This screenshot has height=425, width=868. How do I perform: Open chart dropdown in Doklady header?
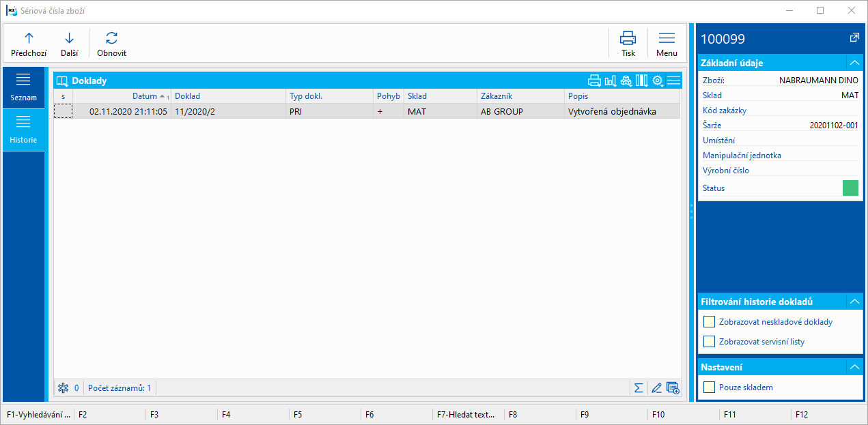(611, 80)
